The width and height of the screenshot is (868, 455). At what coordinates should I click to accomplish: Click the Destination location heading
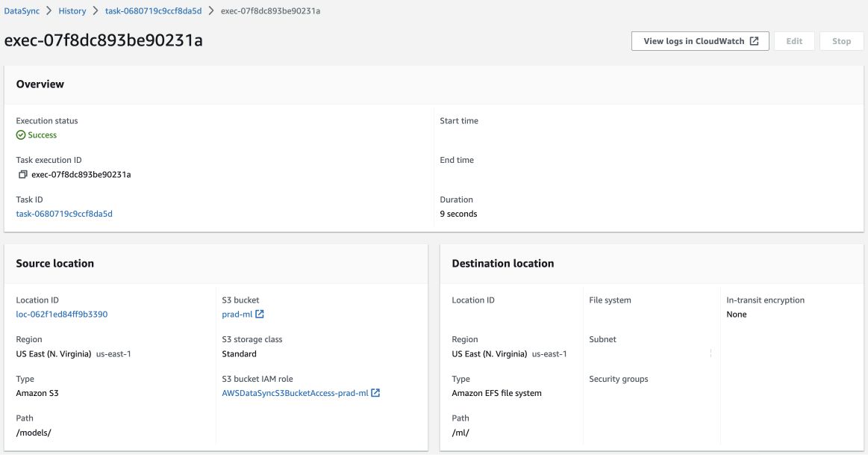click(x=502, y=264)
